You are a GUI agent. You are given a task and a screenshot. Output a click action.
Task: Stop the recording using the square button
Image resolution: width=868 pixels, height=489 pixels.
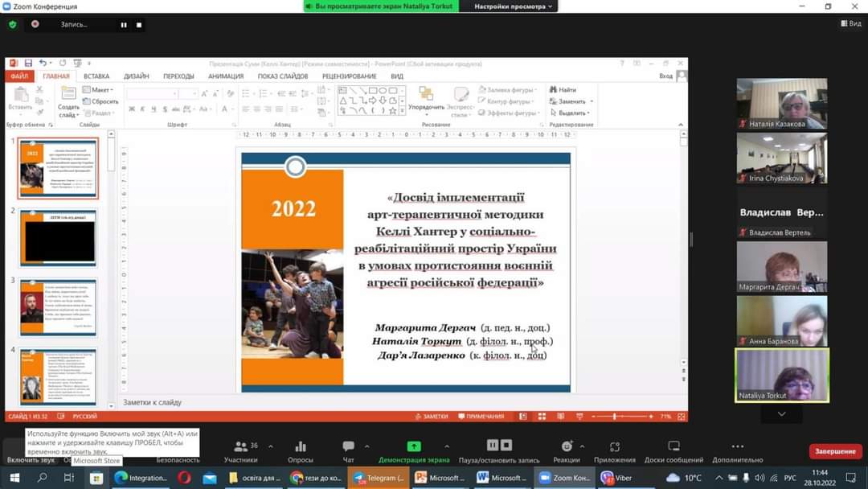click(139, 25)
